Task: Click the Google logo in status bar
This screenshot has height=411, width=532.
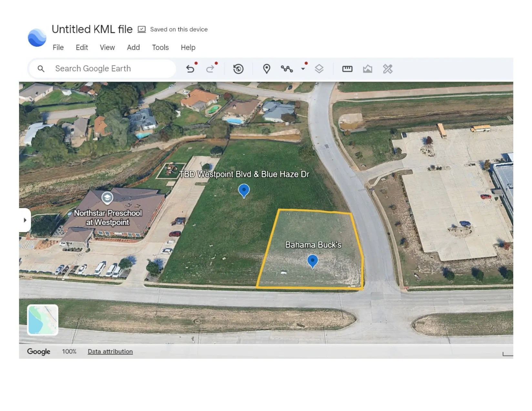Action: coord(38,352)
